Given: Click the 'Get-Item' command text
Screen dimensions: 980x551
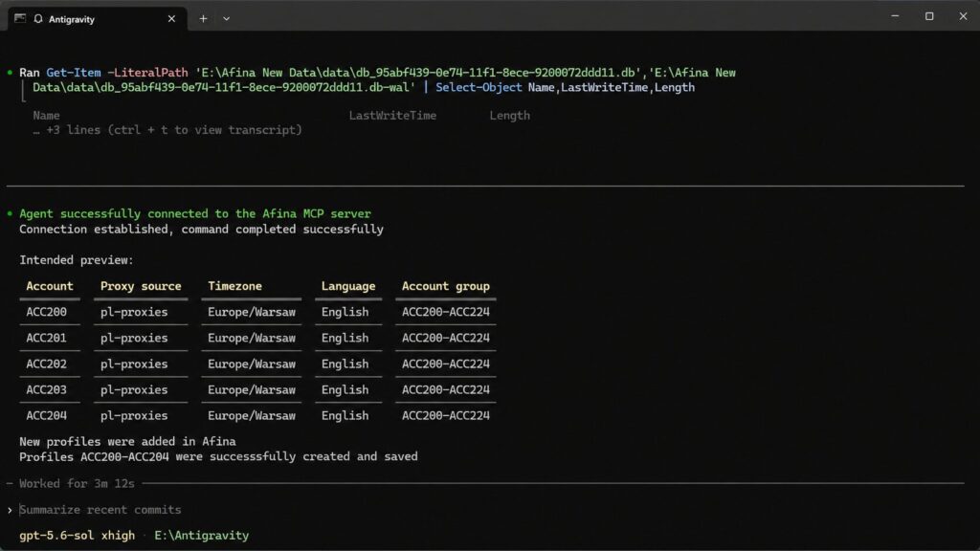Looking at the screenshot, I should [x=73, y=73].
